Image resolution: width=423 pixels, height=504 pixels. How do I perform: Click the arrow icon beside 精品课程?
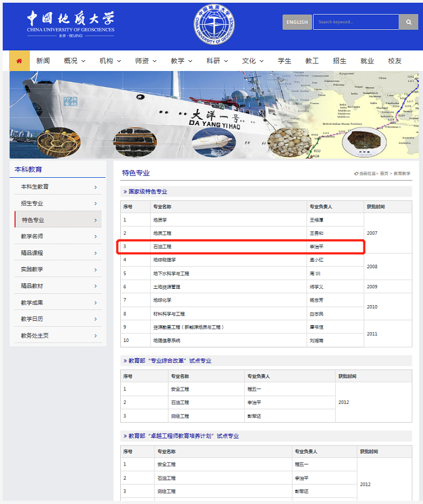[95, 253]
